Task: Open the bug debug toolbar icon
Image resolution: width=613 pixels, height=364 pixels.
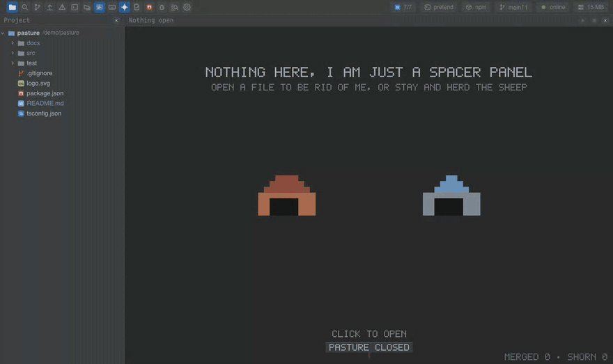Action: pos(162,7)
